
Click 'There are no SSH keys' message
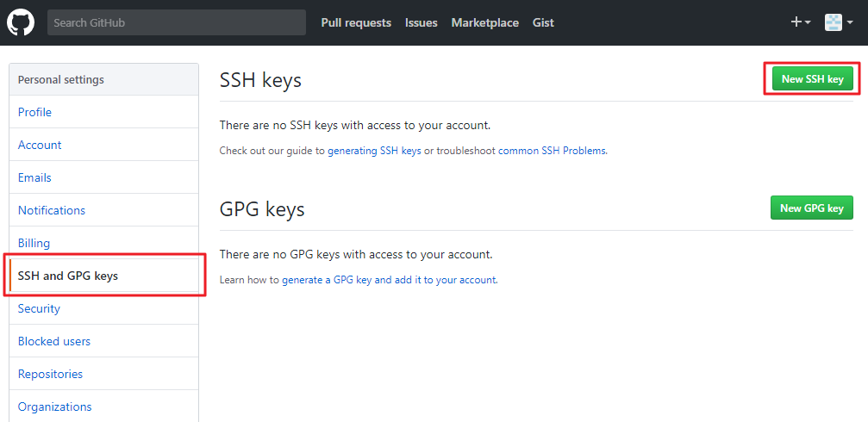[355, 125]
